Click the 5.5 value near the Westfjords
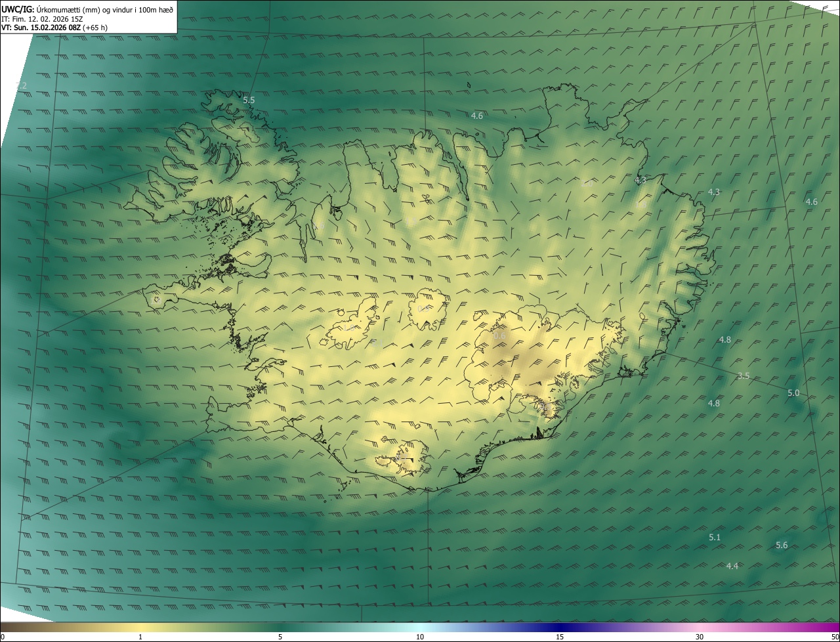840x642 pixels. (249, 100)
